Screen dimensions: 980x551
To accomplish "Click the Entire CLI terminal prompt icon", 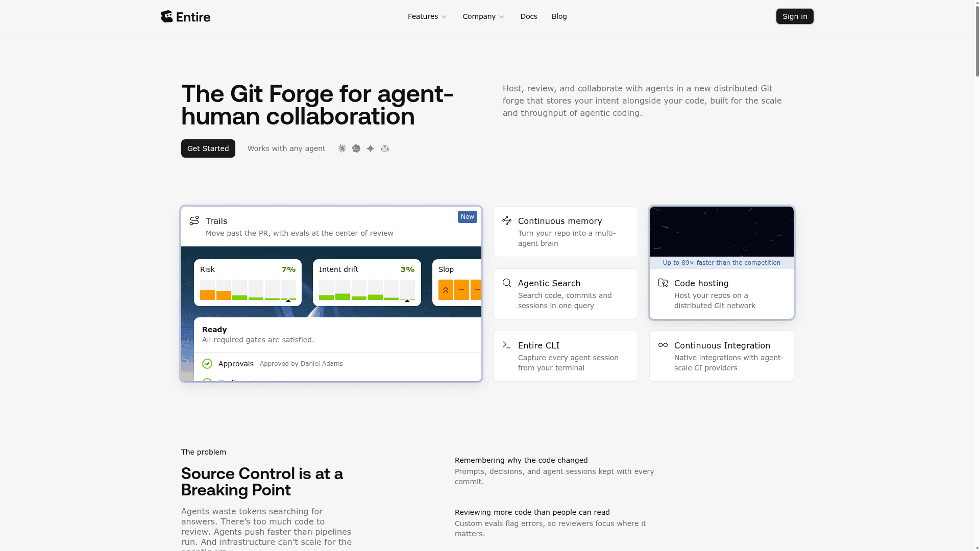I will click(507, 345).
